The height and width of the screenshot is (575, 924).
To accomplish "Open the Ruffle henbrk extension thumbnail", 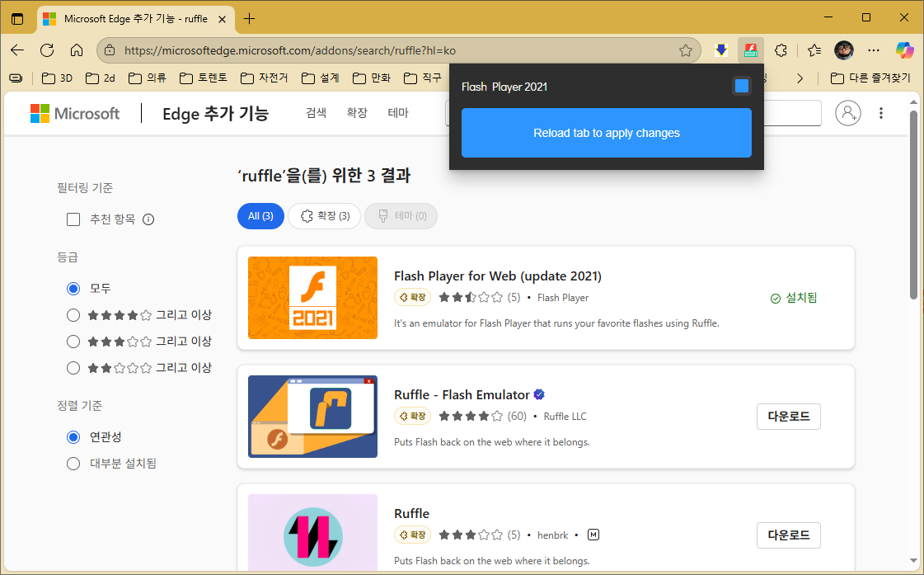I will pos(313,532).
